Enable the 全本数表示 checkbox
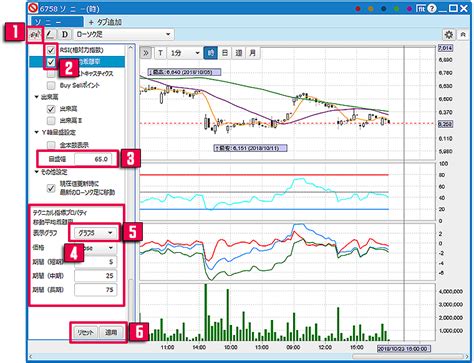This screenshot has width=474, height=363. (x=51, y=145)
